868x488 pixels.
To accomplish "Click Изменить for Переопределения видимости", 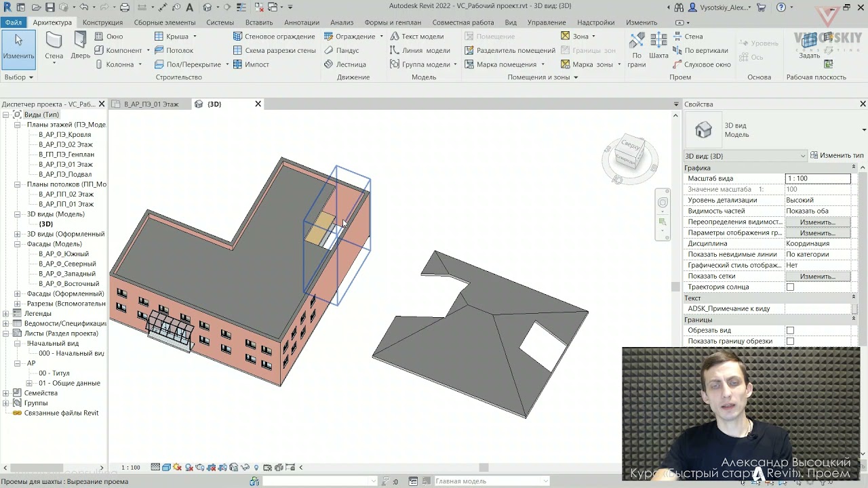I will coord(817,222).
